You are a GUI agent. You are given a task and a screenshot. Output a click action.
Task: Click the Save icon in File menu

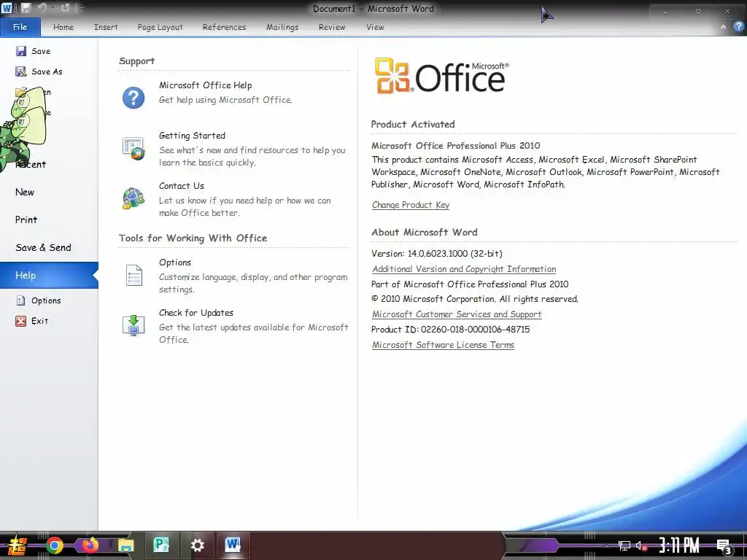point(21,51)
